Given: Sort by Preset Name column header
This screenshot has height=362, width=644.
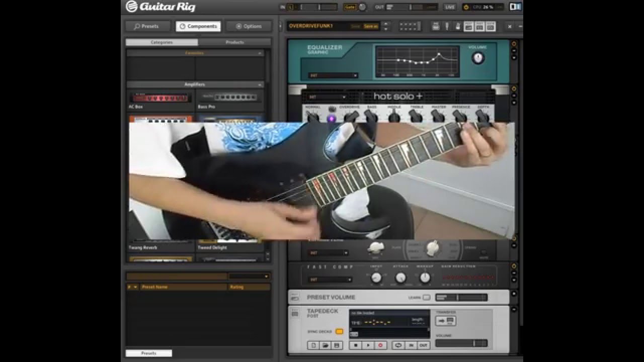Looking at the screenshot, I should 183,287.
